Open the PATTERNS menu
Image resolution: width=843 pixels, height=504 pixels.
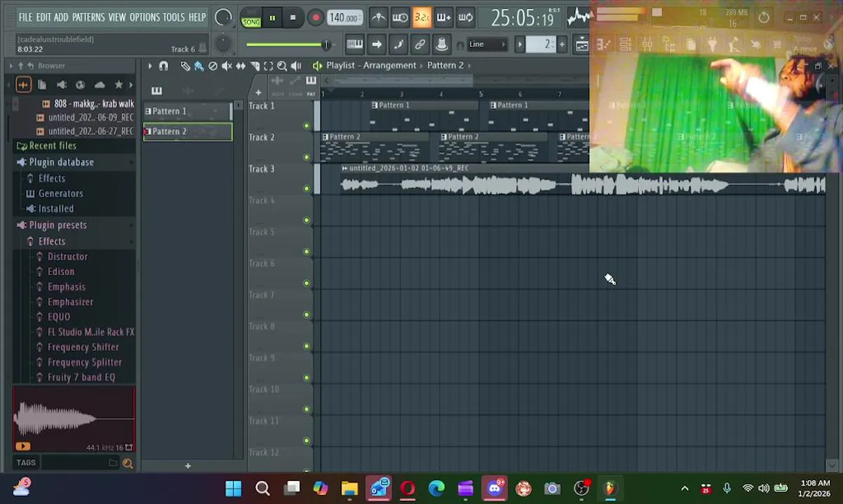pos(88,17)
